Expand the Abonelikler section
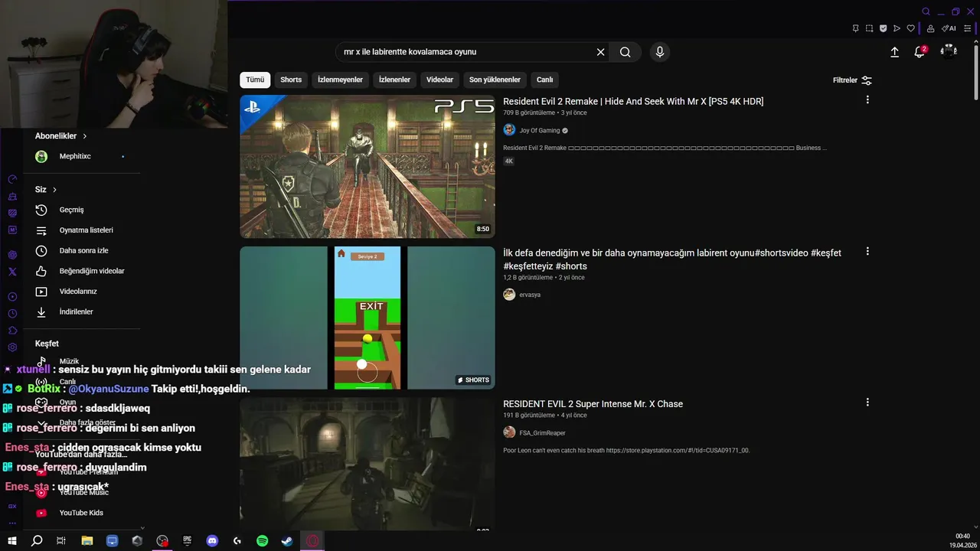 click(61, 136)
